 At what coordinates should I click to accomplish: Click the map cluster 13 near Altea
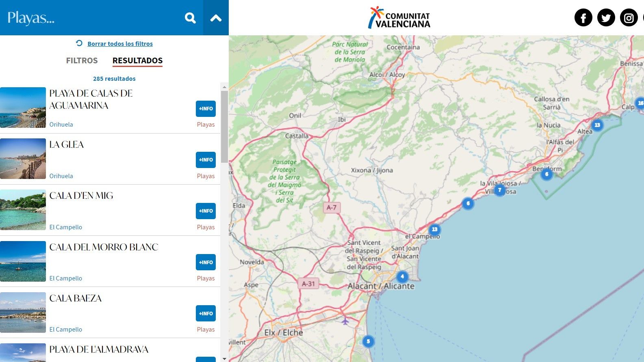pyautogui.click(x=597, y=125)
